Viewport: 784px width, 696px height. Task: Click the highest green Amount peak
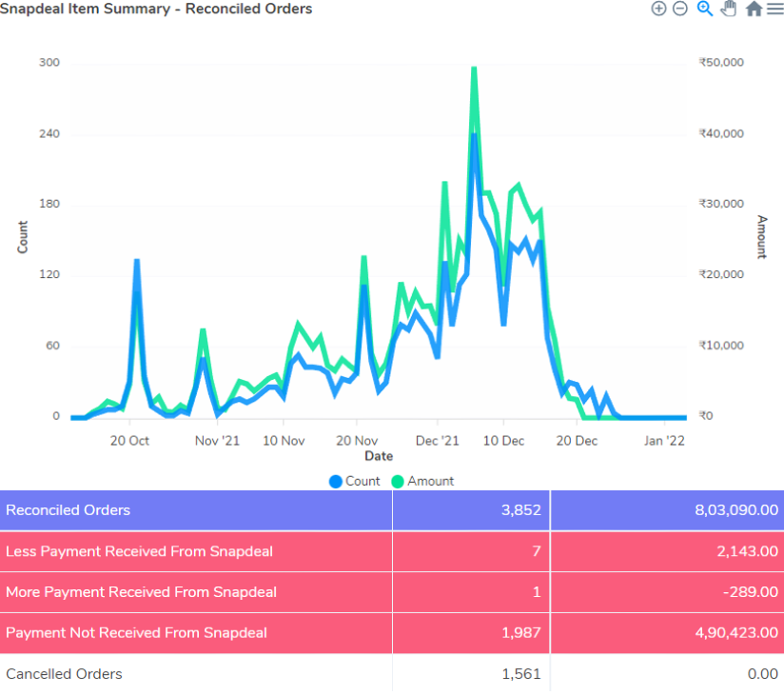tap(474, 68)
